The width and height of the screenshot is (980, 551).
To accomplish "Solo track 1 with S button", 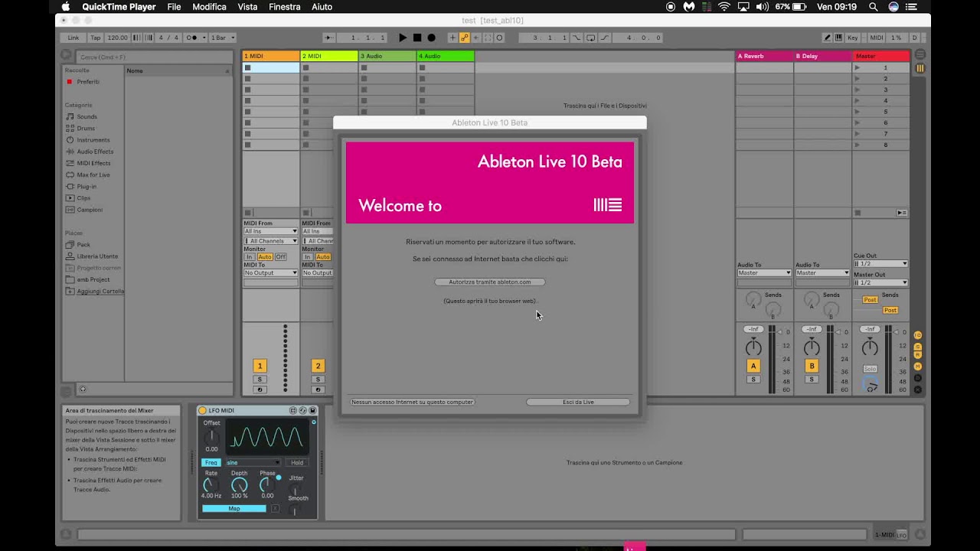I will pyautogui.click(x=260, y=380).
